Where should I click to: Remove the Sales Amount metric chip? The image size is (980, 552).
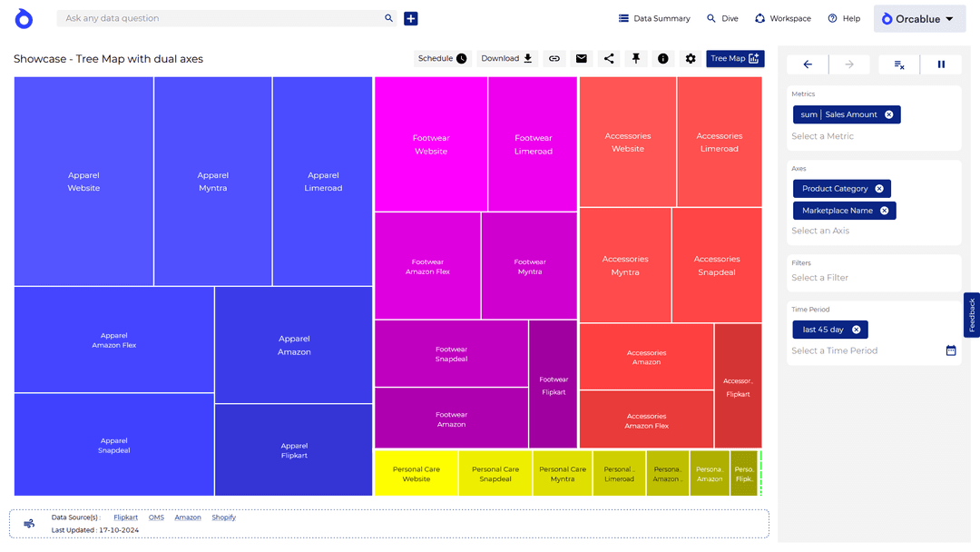(888, 114)
